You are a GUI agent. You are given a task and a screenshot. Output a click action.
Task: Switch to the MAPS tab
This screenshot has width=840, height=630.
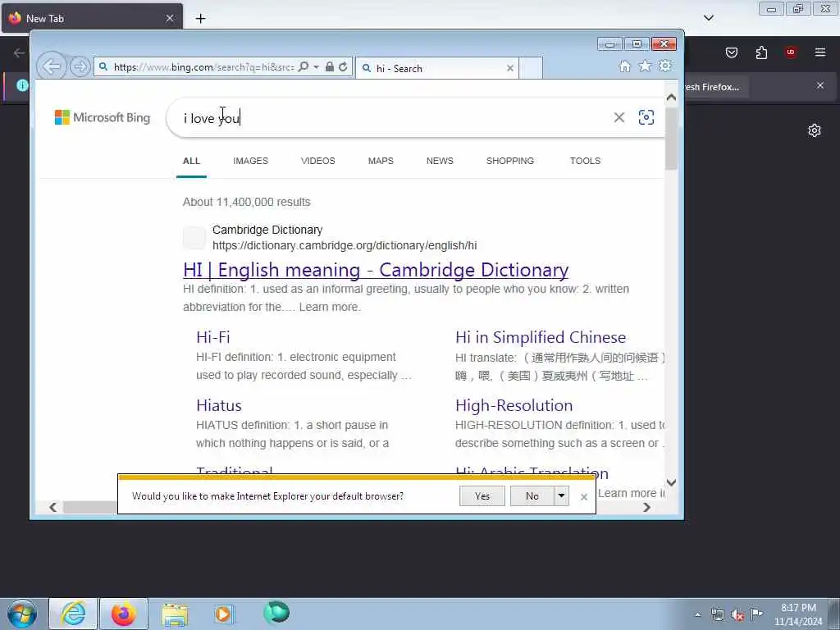[381, 161]
